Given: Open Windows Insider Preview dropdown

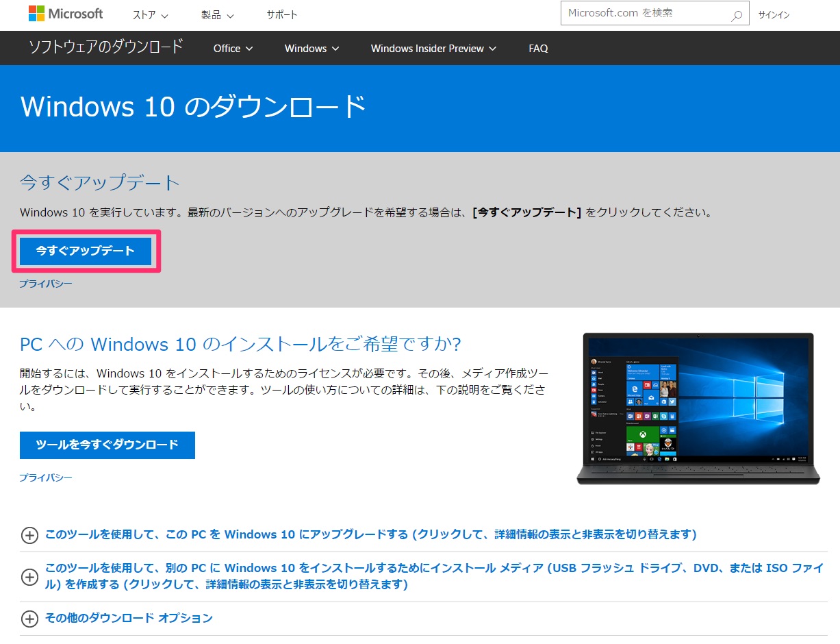Looking at the screenshot, I should pos(433,49).
